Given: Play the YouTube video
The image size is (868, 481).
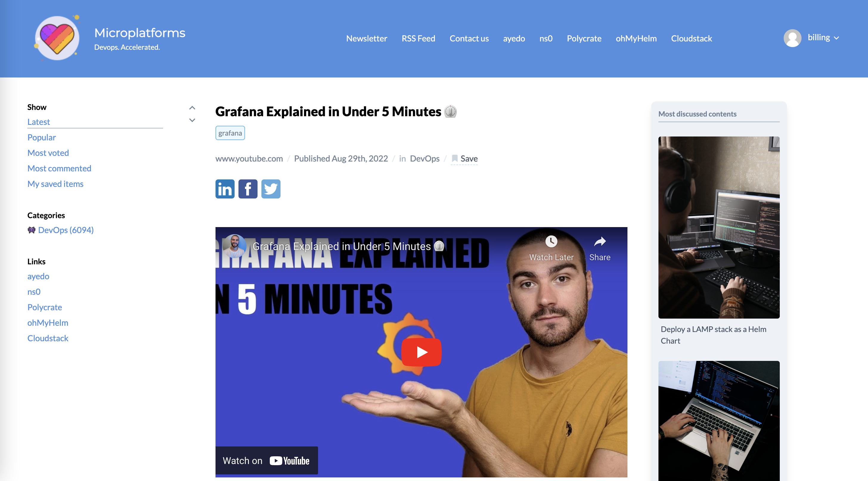Looking at the screenshot, I should 421,352.
